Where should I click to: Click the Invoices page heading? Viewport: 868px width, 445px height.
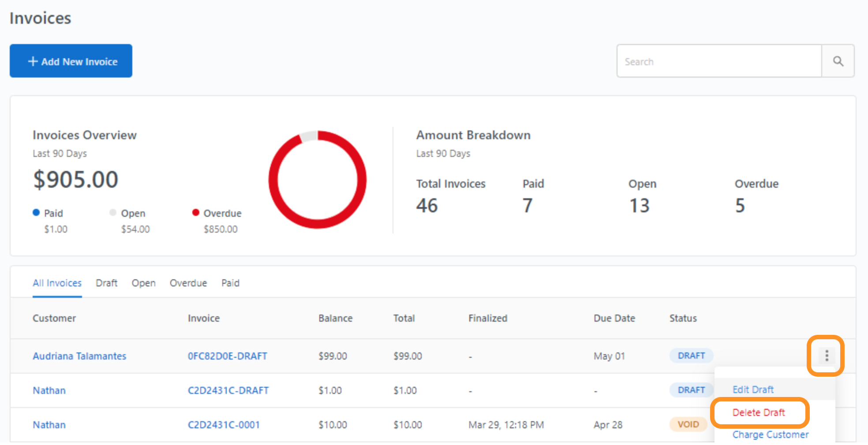[40, 18]
